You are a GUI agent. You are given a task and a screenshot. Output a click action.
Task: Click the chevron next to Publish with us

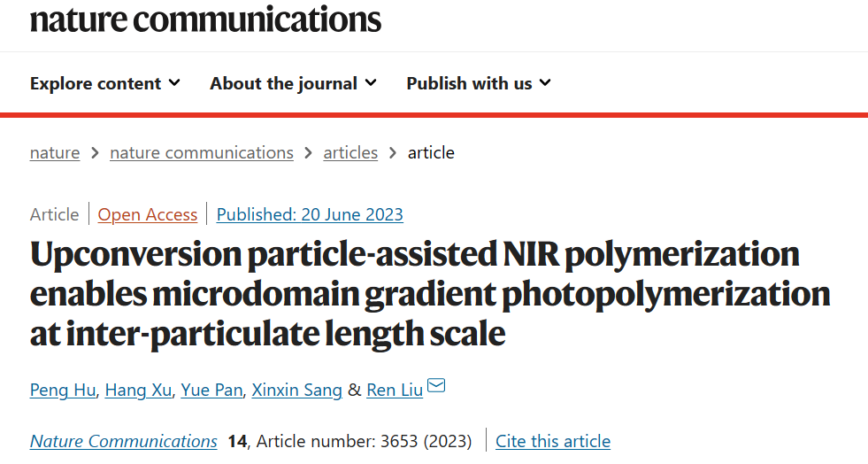point(545,82)
